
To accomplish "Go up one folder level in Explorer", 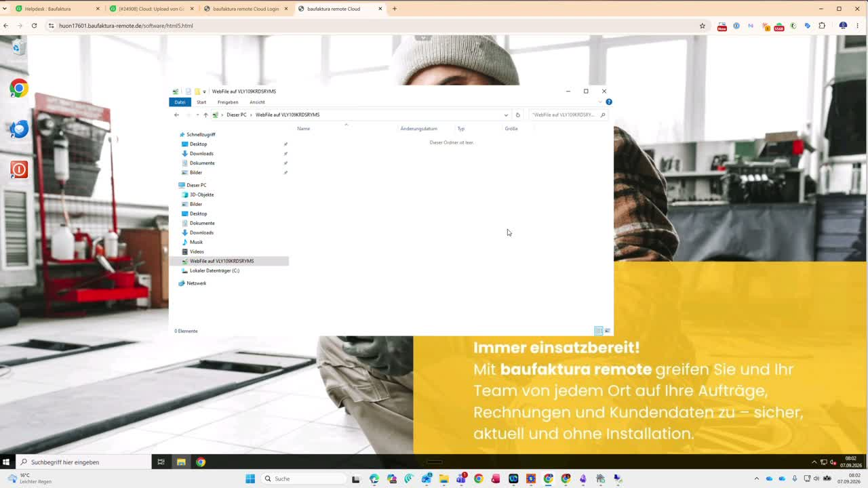I will pos(205,115).
